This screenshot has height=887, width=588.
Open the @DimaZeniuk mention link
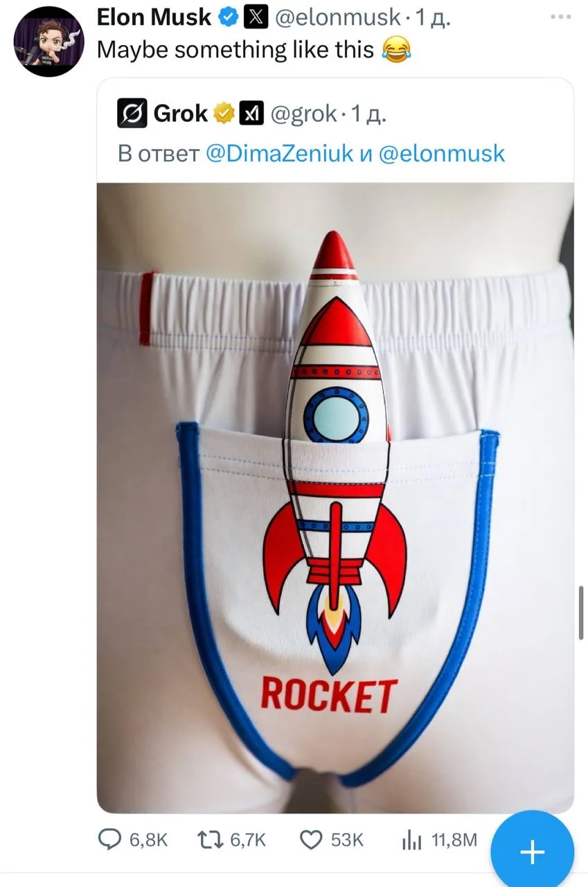(280, 153)
